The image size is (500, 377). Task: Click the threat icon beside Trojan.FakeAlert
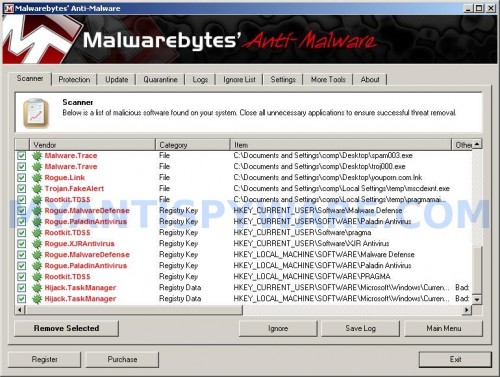pyautogui.click(x=37, y=189)
